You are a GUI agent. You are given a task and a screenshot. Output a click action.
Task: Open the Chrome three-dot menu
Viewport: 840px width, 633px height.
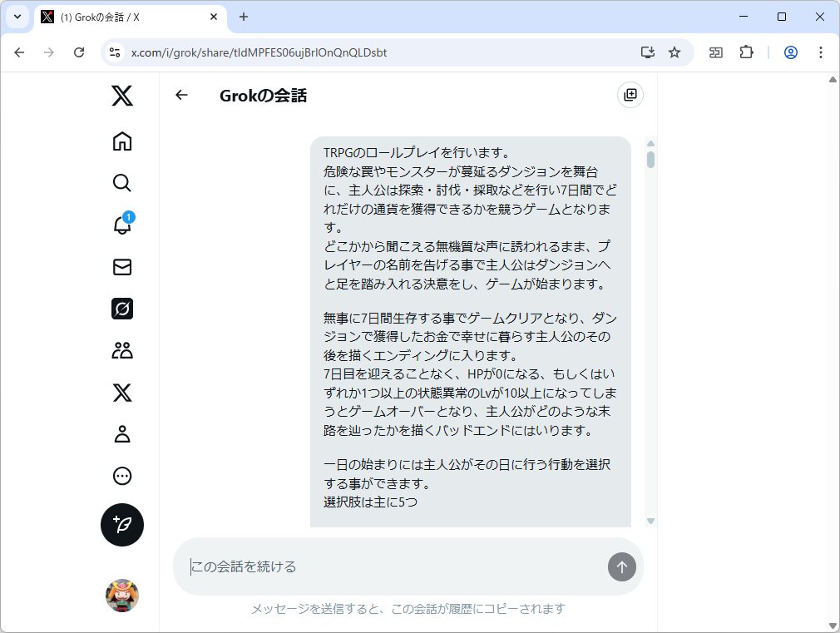pos(821,52)
